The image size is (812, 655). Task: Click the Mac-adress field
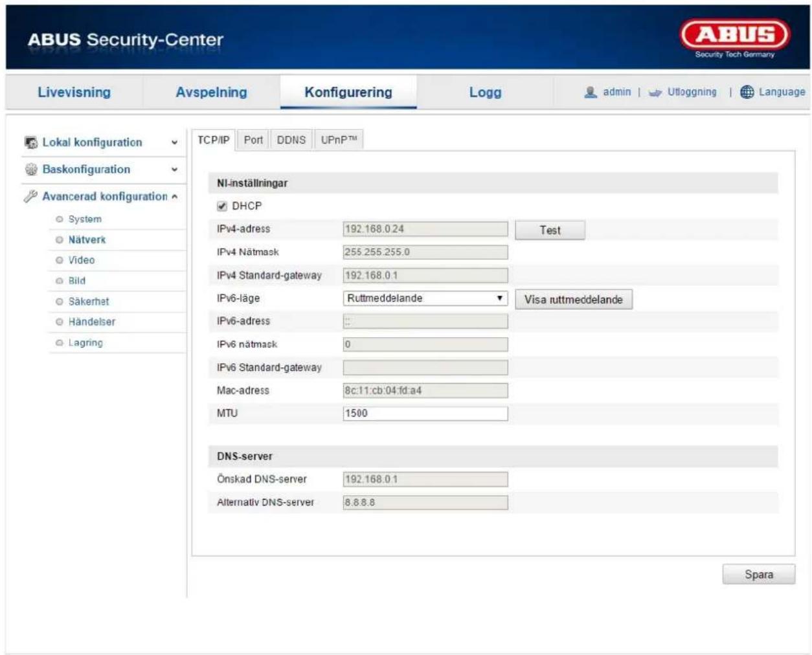(x=425, y=391)
